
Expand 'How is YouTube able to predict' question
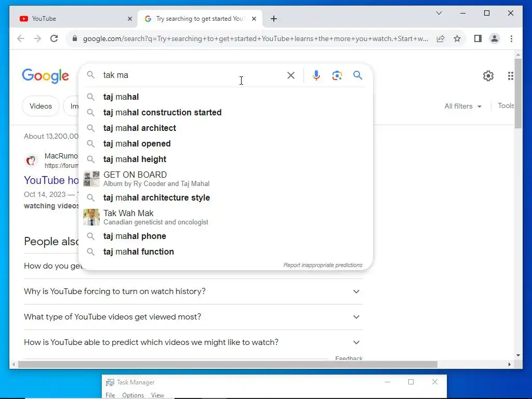point(193,342)
